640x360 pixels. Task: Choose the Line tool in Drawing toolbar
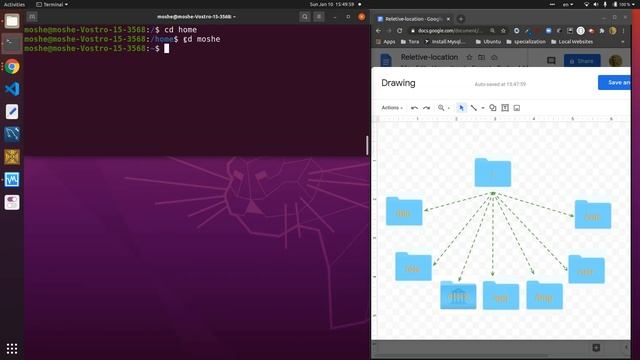pos(474,108)
